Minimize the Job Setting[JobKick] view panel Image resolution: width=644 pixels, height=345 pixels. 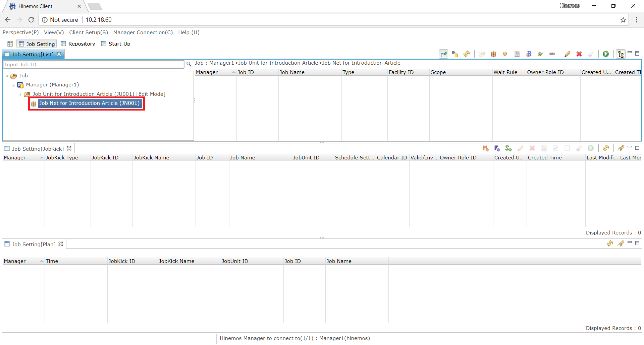[630, 147]
